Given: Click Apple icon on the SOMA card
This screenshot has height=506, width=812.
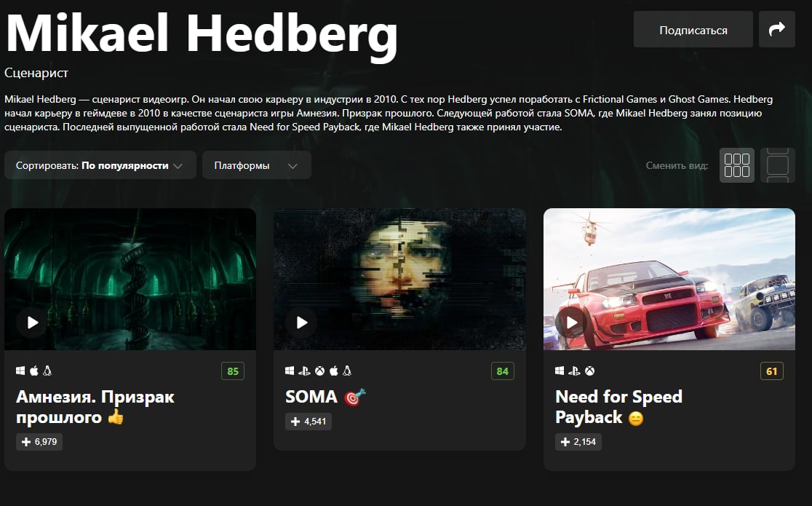Looking at the screenshot, I should click(334, 371).
